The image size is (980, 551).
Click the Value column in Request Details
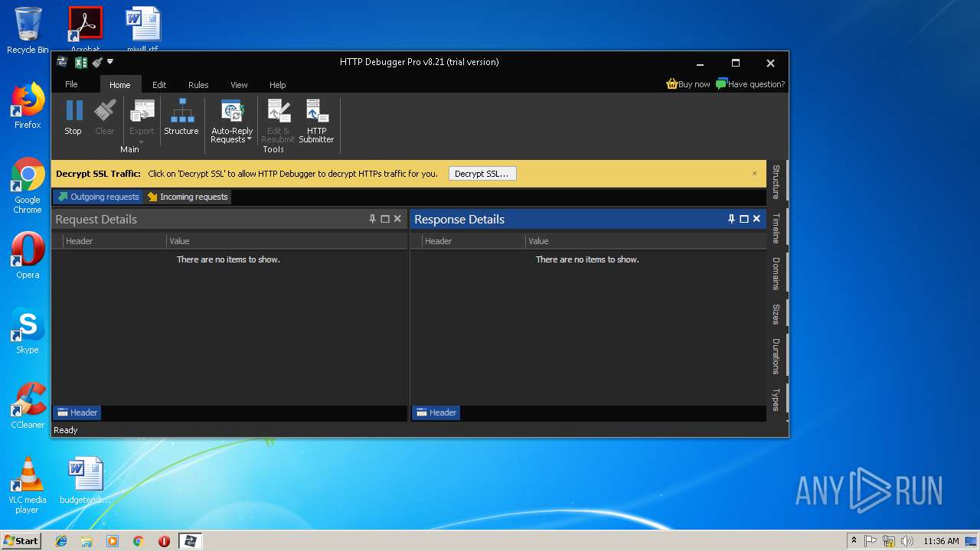click(x=286, y=241)
